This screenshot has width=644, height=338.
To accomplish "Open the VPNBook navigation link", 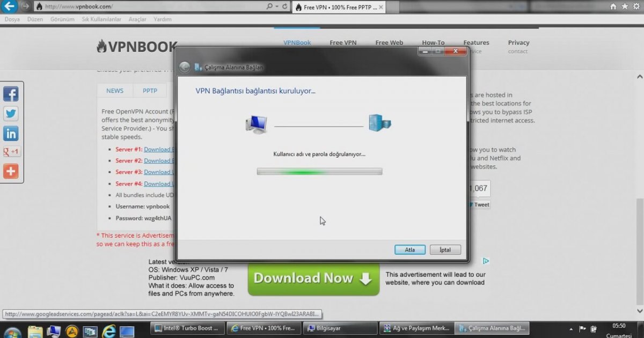I will pos(297,43).
